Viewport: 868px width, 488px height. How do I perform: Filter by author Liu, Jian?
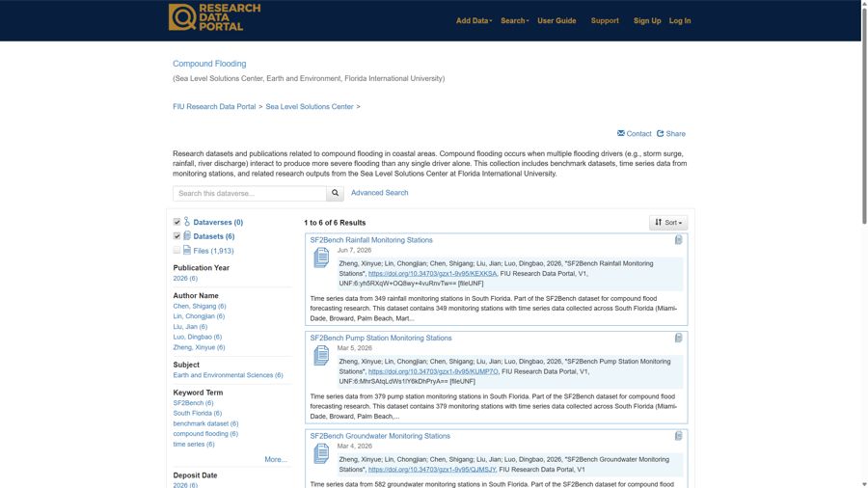[190, 326]
